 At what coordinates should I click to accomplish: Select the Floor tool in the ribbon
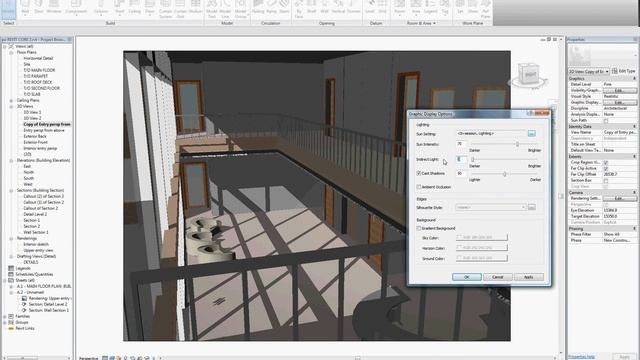(x=150, y=8)
